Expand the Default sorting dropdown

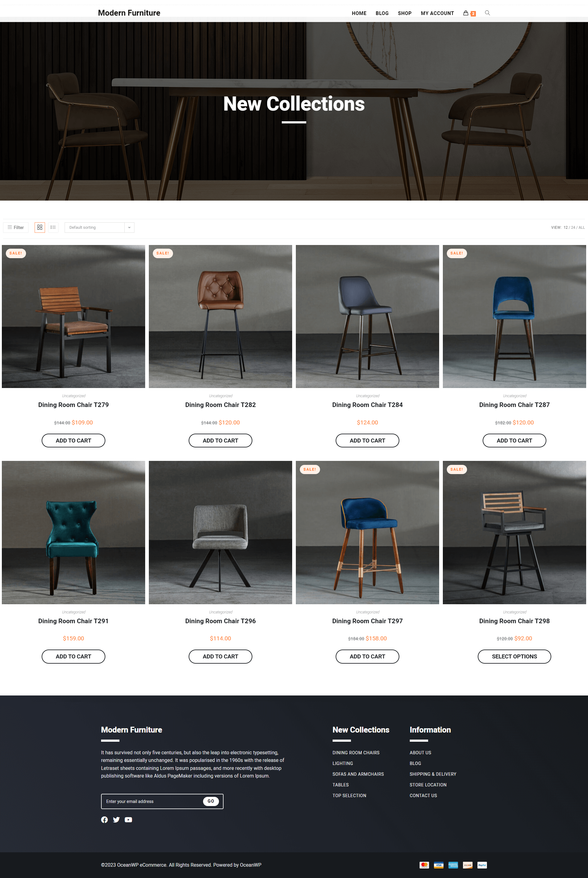(99, 227)
